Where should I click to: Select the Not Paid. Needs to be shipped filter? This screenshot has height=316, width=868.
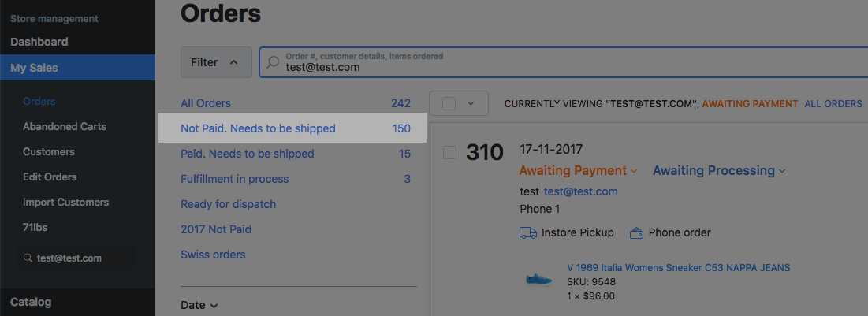click(x=258, y=128)
